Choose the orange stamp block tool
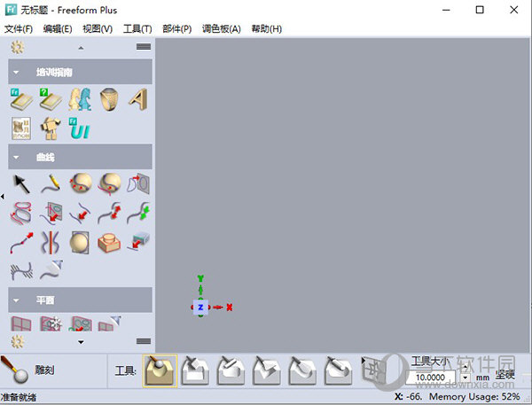Screen dimensions: 532x405 pyautogui.click(x=109, y=243)
